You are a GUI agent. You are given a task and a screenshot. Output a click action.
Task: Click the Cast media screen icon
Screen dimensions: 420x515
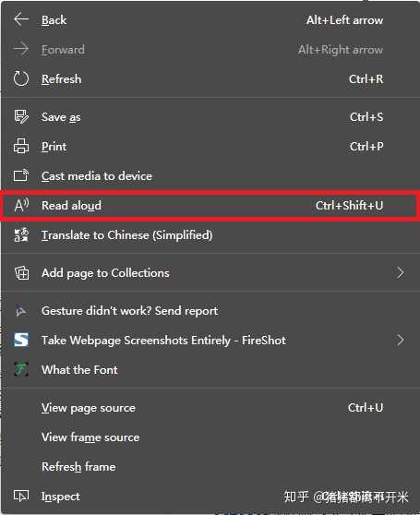click(21, 175)
